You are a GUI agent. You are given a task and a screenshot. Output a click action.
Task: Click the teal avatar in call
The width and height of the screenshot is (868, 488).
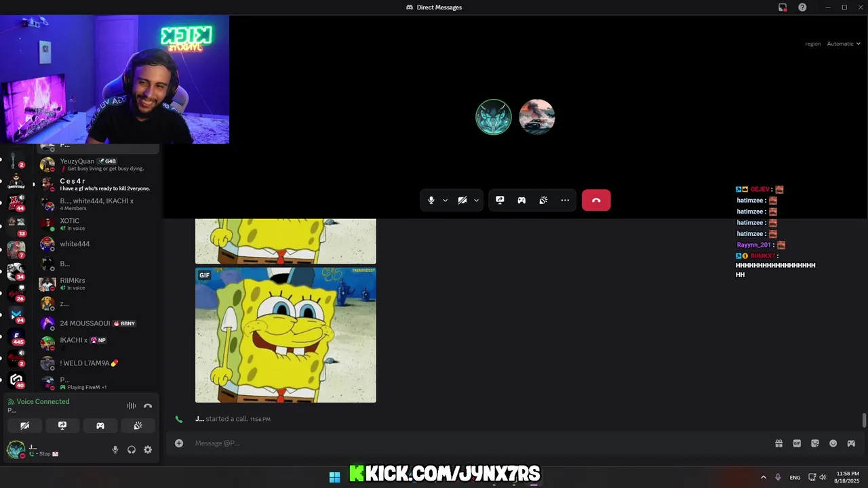point(493,117)
